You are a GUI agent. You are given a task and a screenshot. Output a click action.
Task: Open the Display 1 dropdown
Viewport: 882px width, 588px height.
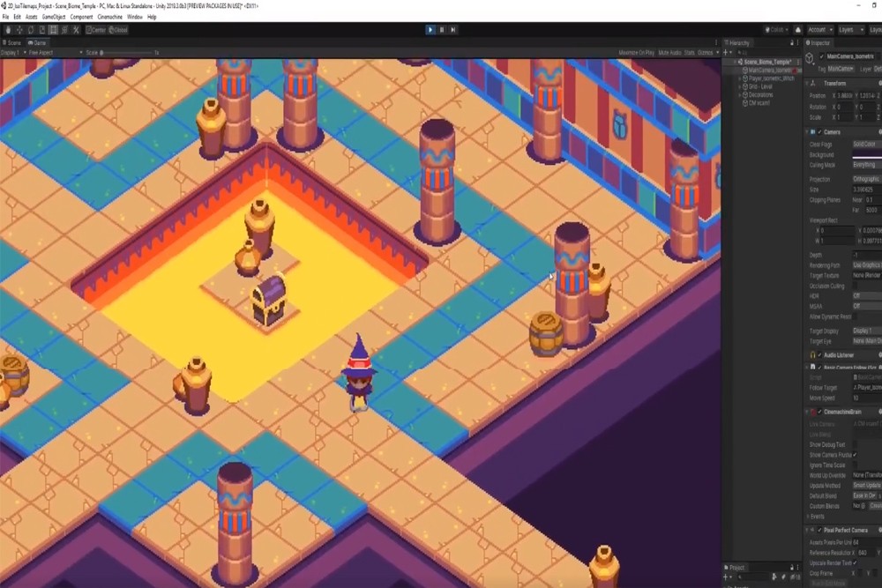(x=13, y=52)
